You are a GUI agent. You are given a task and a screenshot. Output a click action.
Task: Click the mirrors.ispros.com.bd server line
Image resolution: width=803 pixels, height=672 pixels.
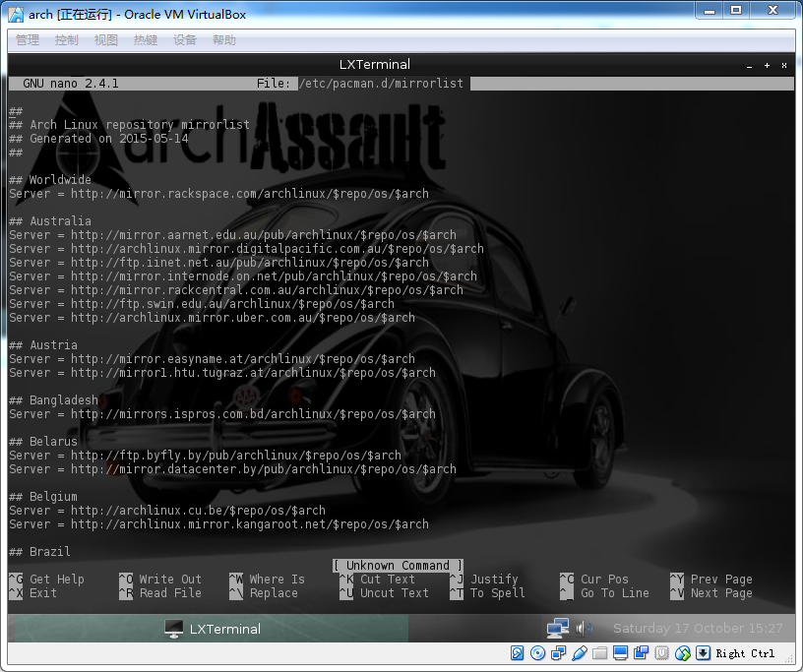point(222,414)
